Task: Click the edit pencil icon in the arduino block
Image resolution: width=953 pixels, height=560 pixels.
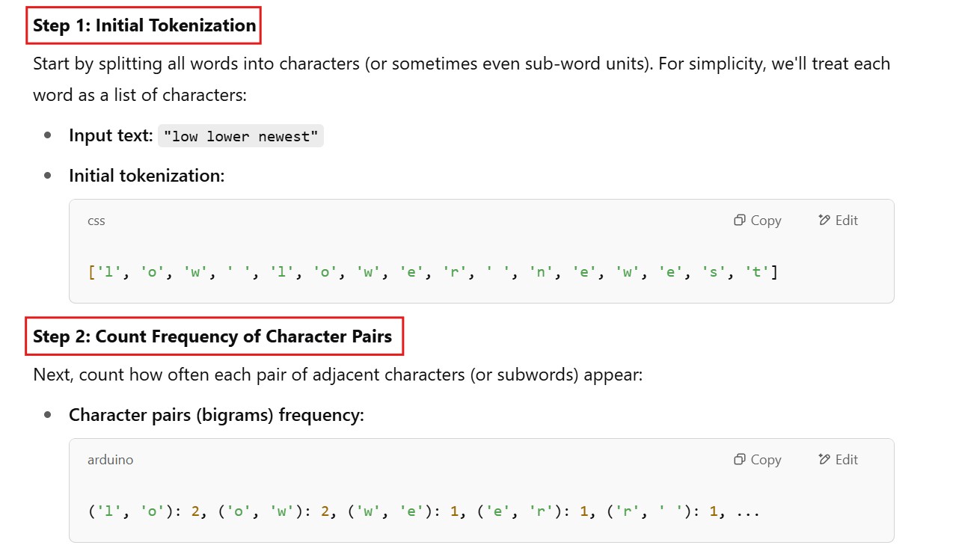Action: tap(824, 460)
